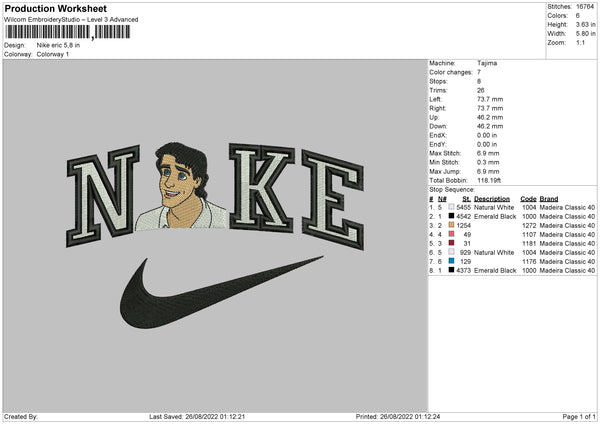Click the embroidered letter K in the design
This screenshot has width=600, height=424.
coord(262,188)
